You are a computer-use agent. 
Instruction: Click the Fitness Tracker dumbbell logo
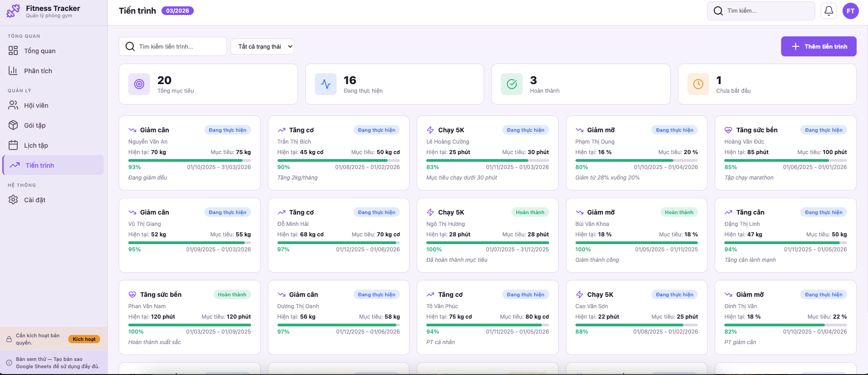pos(13,11)
